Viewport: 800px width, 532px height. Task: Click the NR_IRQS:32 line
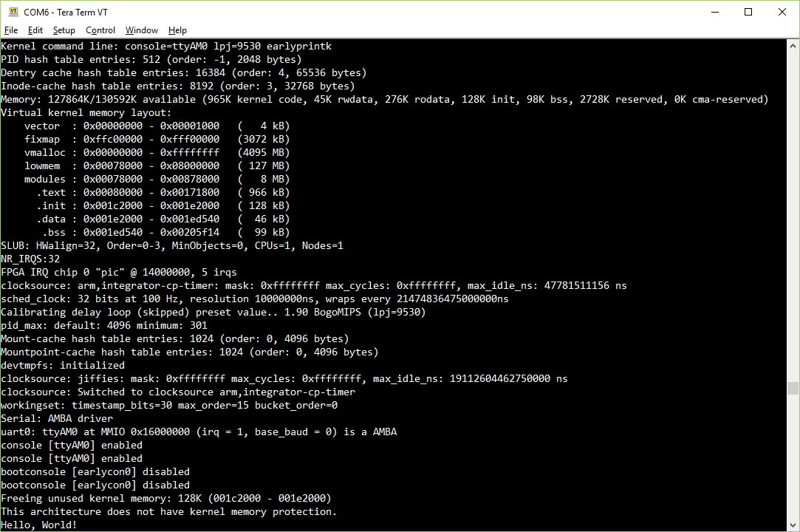coord(30,259)
